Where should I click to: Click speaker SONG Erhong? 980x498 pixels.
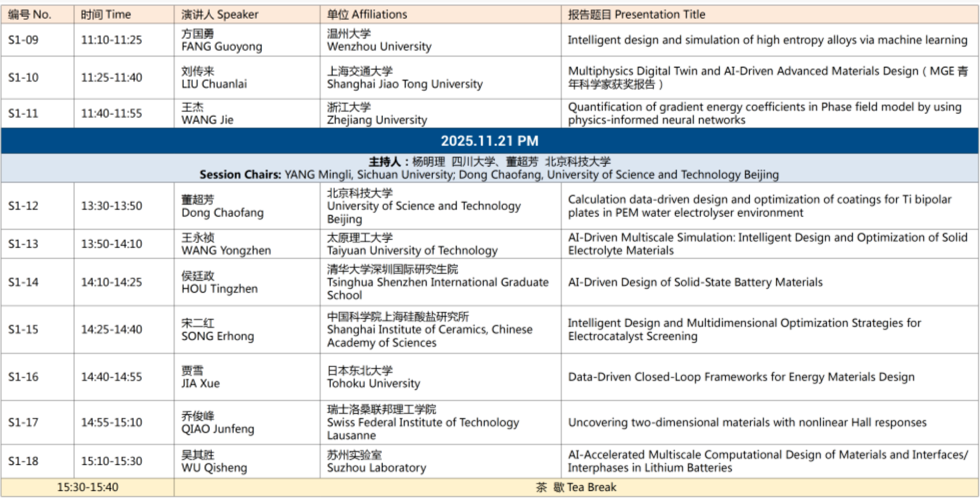point(218,336)
